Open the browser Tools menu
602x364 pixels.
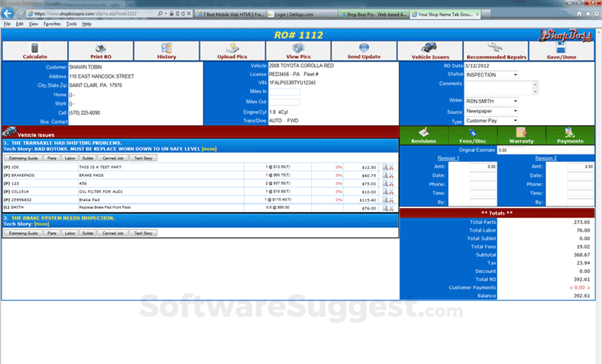(72, 24)
